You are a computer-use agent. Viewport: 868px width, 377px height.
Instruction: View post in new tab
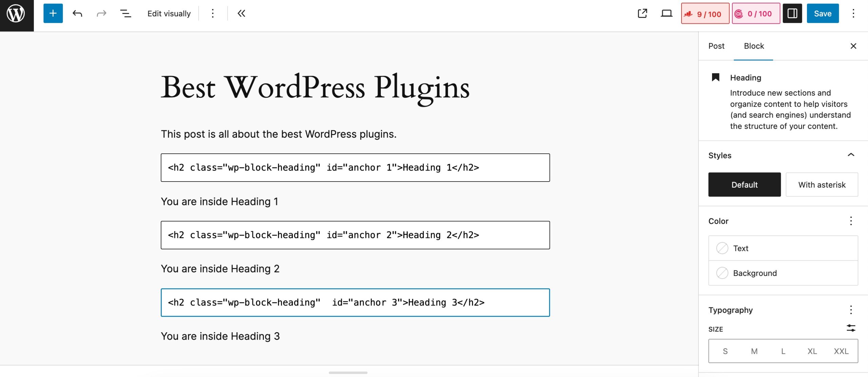point(642,14)
